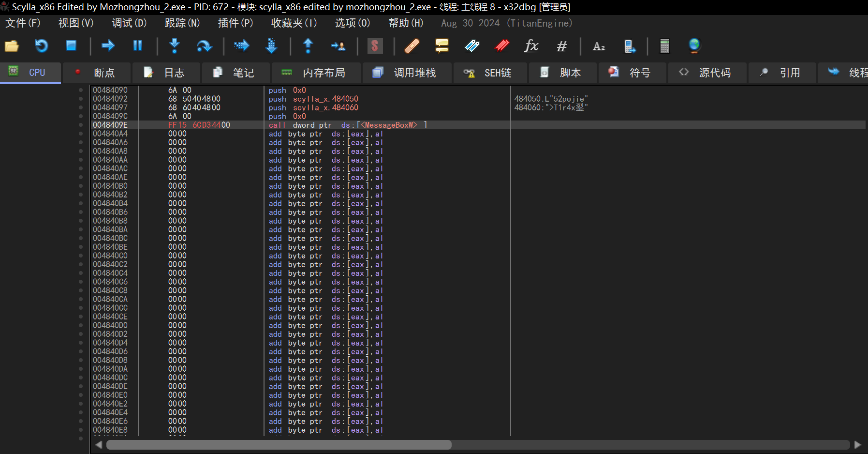
Task: Click the comment 484050:L"52pojie"
Action: tap(551, 99)
